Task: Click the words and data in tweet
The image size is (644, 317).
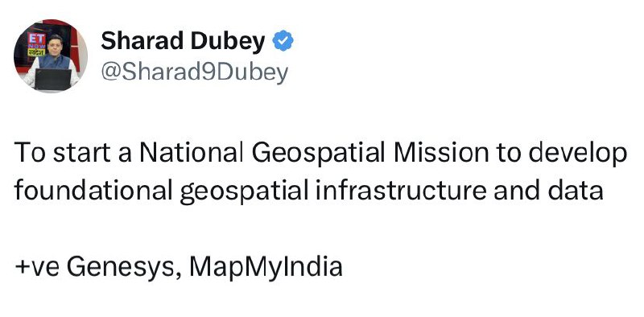Action: (x=548, y=191)
